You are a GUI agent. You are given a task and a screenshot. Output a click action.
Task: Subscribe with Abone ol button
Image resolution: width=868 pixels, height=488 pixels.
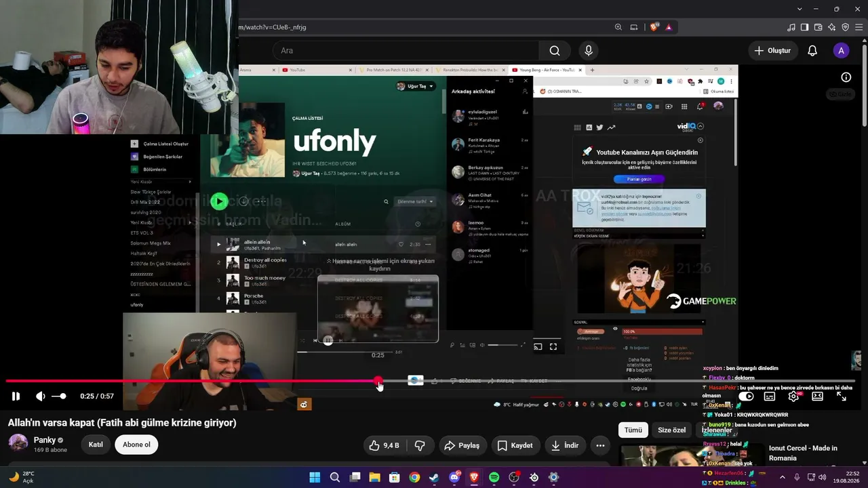coord(136,445)
